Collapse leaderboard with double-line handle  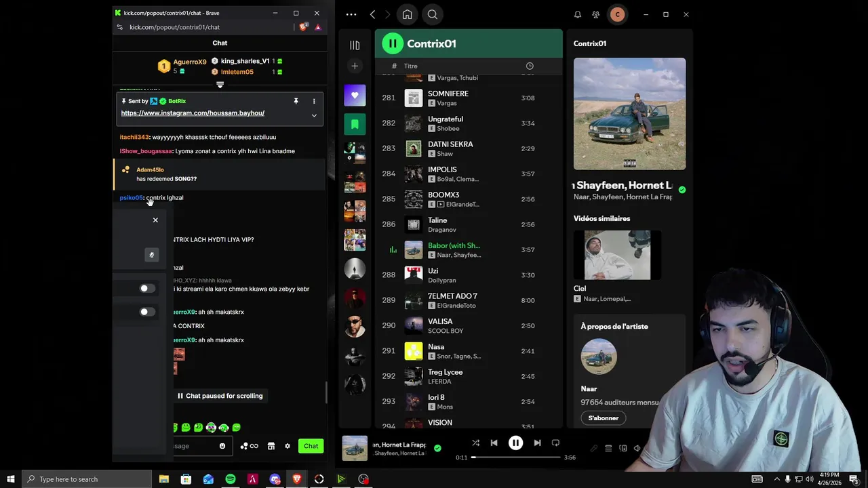tap(220, 85)
